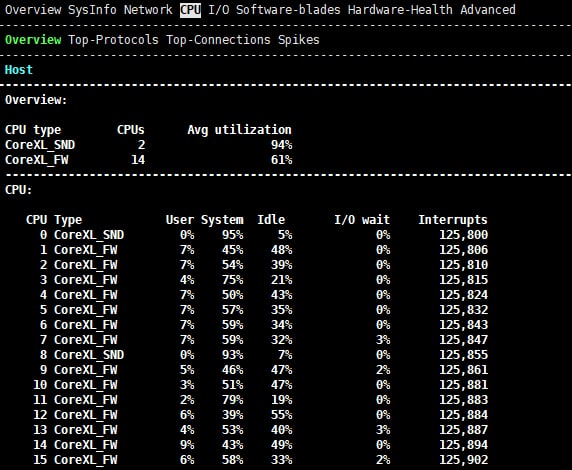Click interrupts value 125,883
Image resolution: width=572 pixels, height=470 pixels.
pos(463,400)
